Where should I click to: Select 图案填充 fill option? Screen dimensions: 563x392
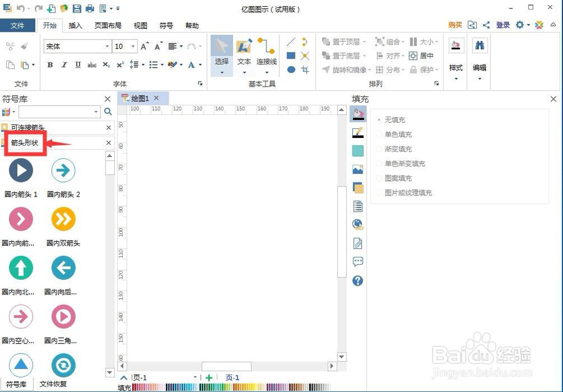[394, 178]
